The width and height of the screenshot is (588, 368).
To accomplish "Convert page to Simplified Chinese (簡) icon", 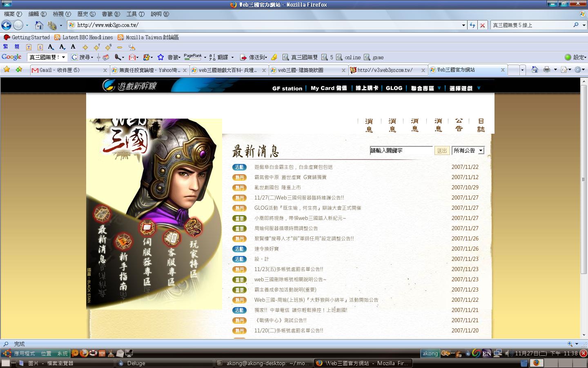I will pyautogui.click(x=17, y=47).
